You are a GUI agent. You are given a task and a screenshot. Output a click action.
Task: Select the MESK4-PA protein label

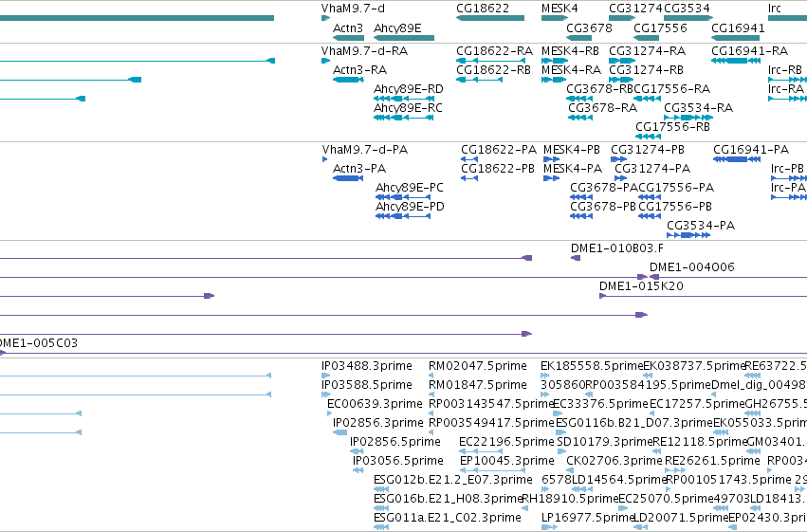point(573,169)
